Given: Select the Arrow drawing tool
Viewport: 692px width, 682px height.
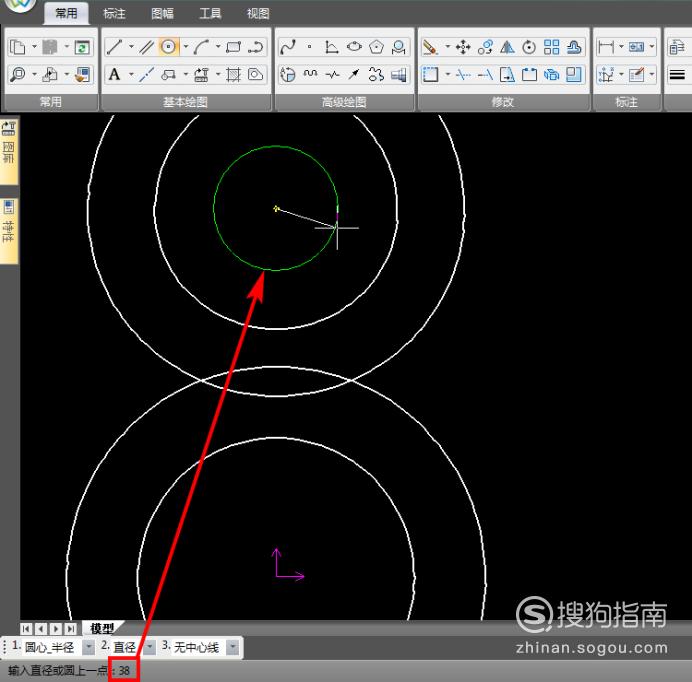Looking at the screenshot, I should click(x=354, y=74).
